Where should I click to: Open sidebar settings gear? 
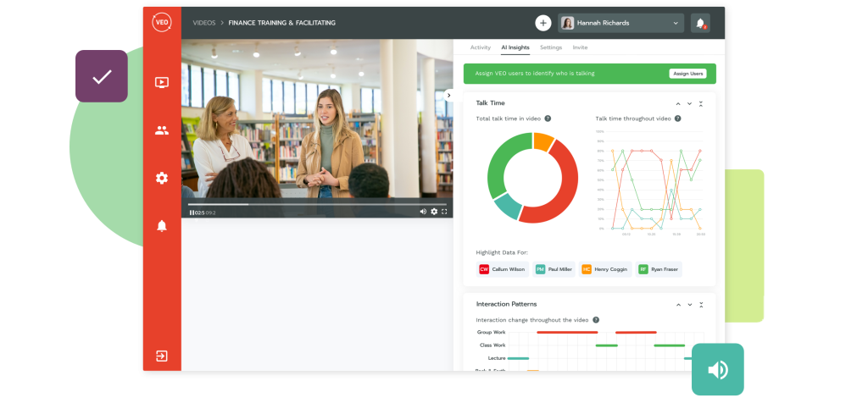[x=162, y=178]
